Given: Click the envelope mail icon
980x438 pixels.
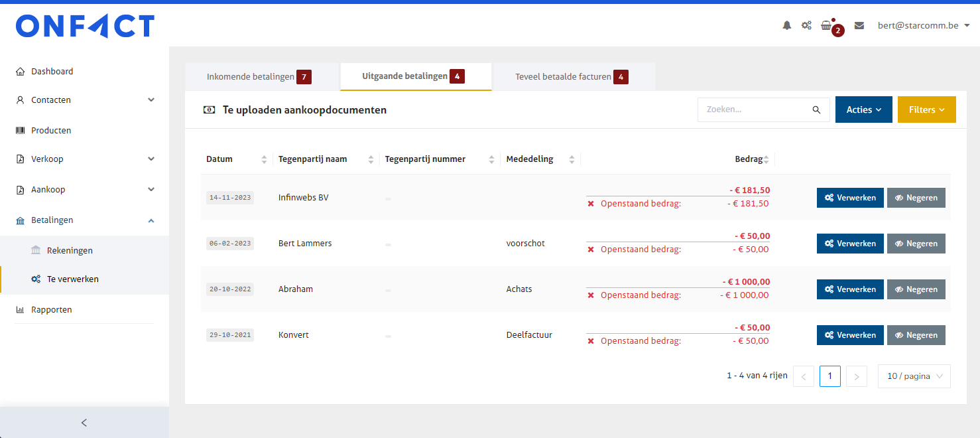Looking at the screenshot, I should [859, 26].
